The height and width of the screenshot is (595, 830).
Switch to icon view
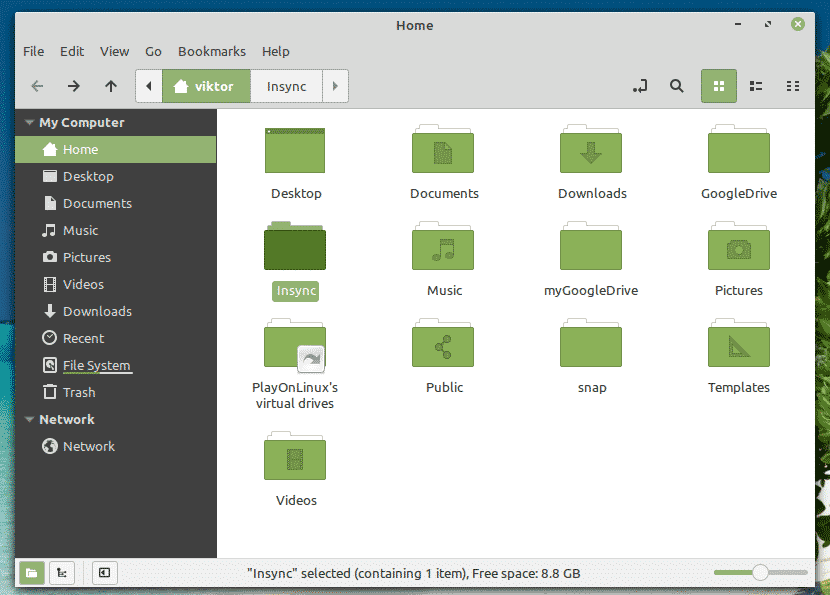(718, 86)
